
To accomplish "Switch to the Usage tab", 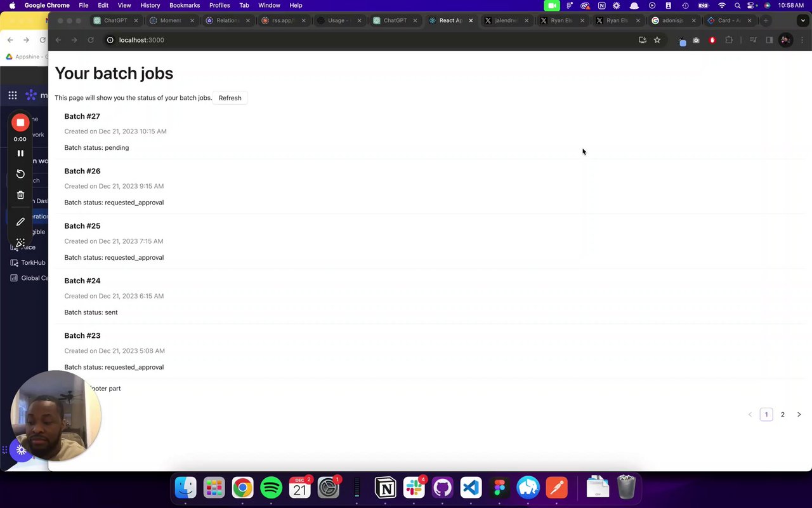I will [338, 20].
